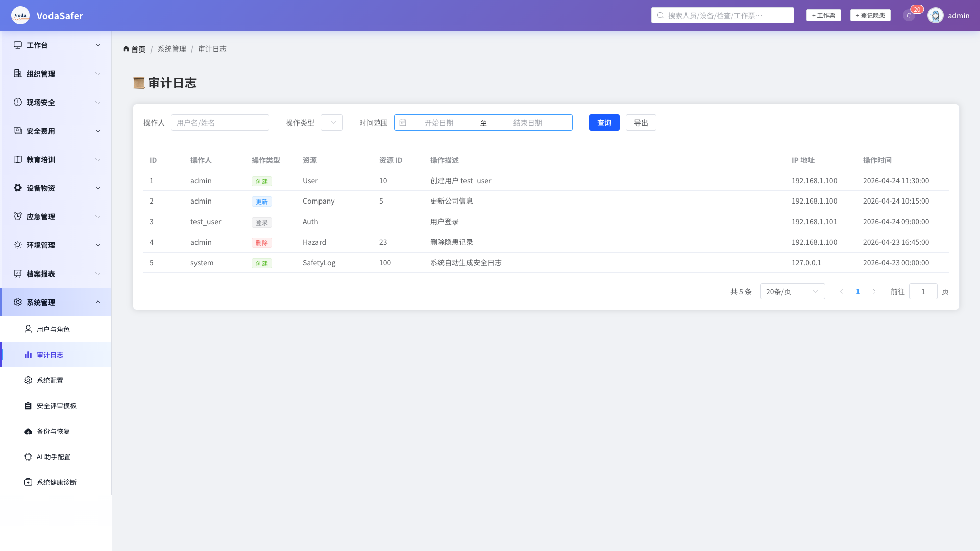Open 档案报表 sidebar menu
The image size is (980, 551).
pos(56,273)
